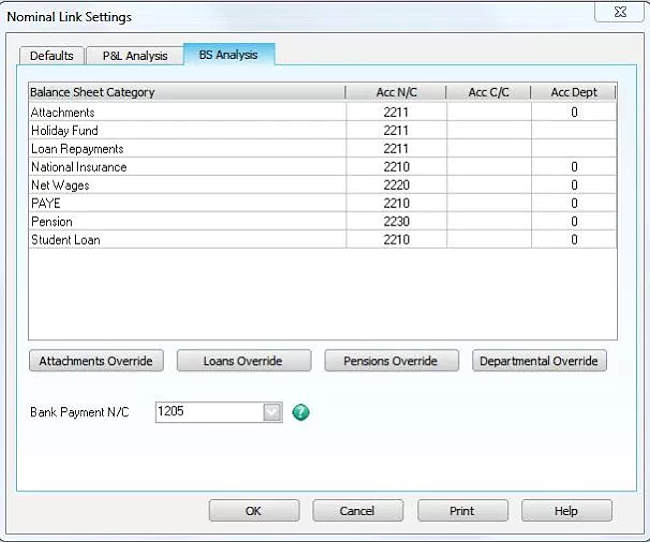The height and width of the screenshot is (542, 650).
Task: Click Acc N/C 2210 for Student Loan
Action: pos(396,240)
